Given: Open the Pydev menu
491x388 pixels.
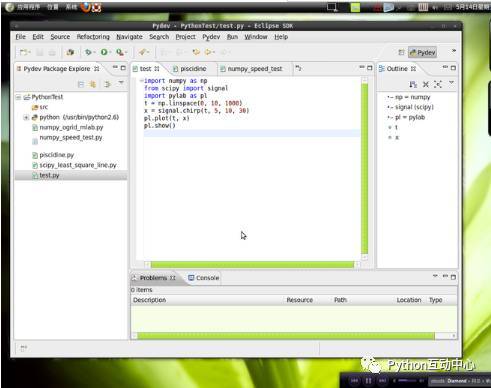Looking at the screenshot, I should point(211,37).
